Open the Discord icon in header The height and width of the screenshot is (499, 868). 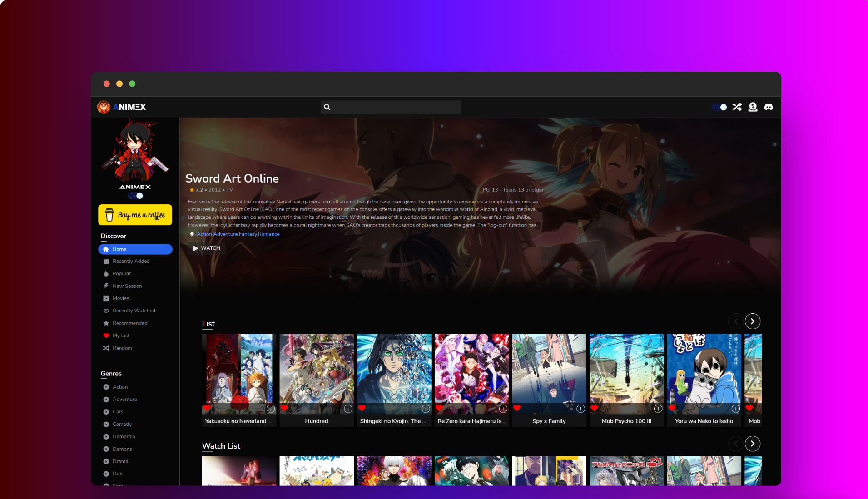point(769,107)
